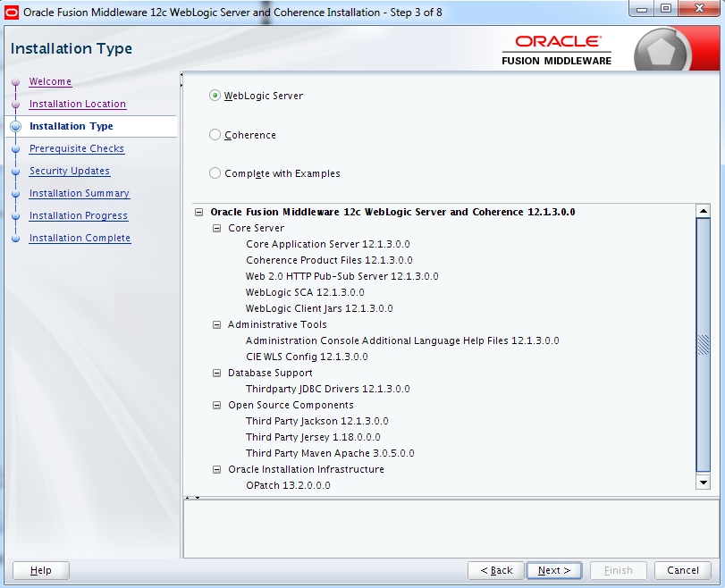Open the Security Updates page from the sidebar
Image resolution: width=725 pixels, height=588 pixels.
tap(69, 171)
